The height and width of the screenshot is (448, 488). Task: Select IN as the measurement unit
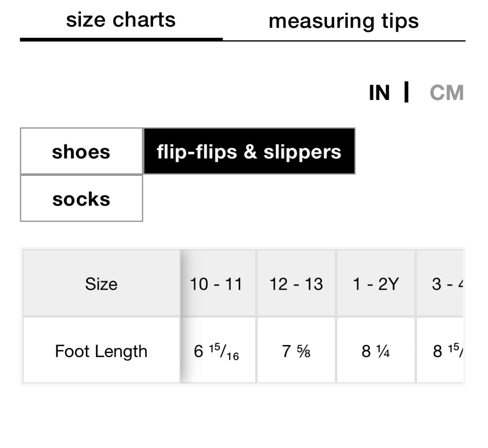(x=379, y=93)
